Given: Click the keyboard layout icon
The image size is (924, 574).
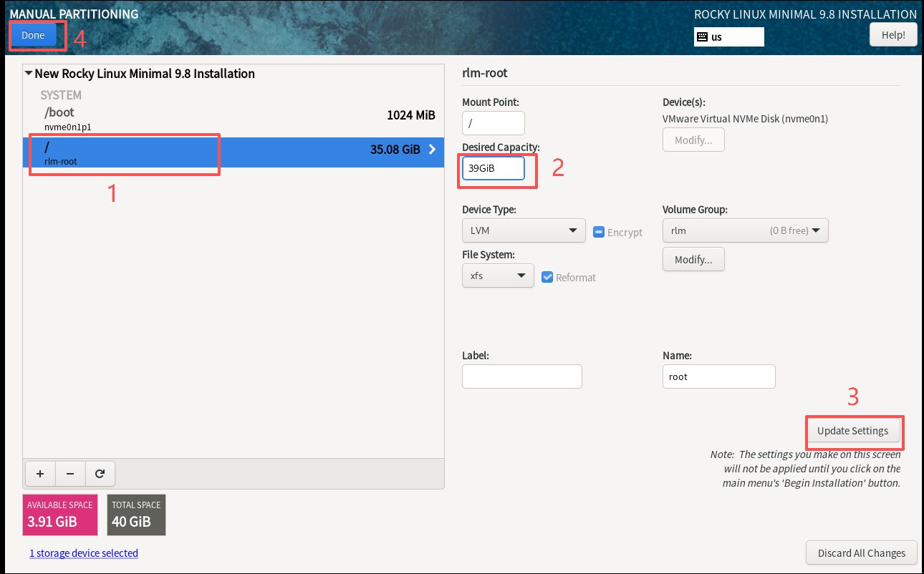Looking at the screenshot, I should pos(702,37).
